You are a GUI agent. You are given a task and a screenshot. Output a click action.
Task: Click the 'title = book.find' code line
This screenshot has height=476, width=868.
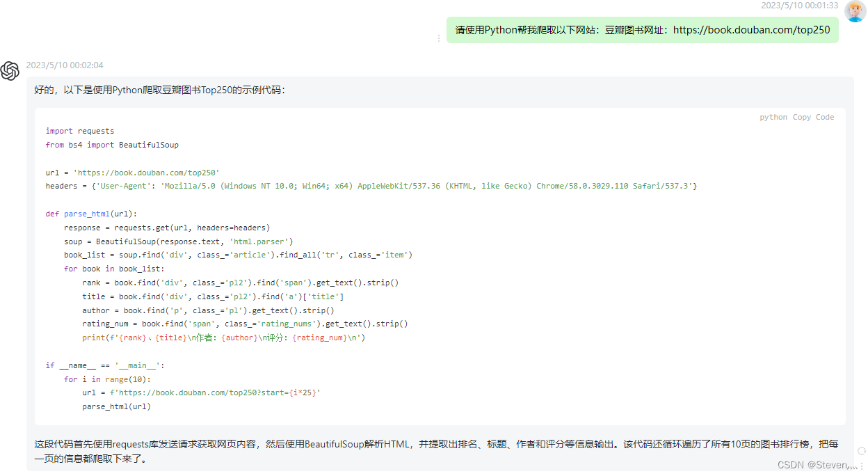tap(213, 296)
